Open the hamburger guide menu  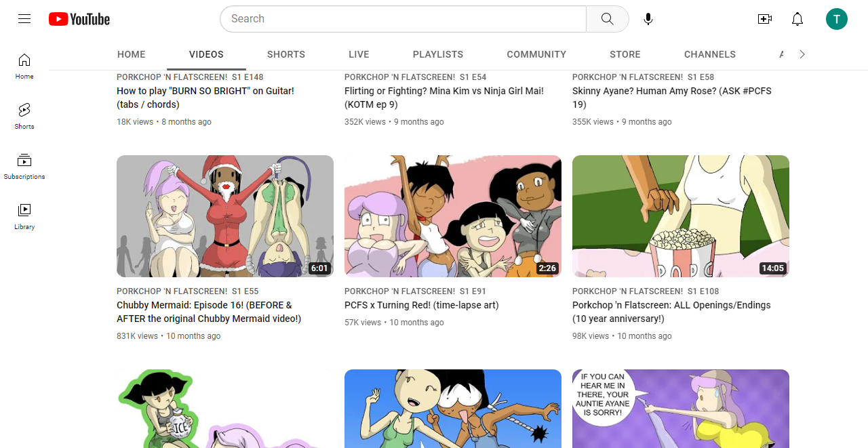24,19
